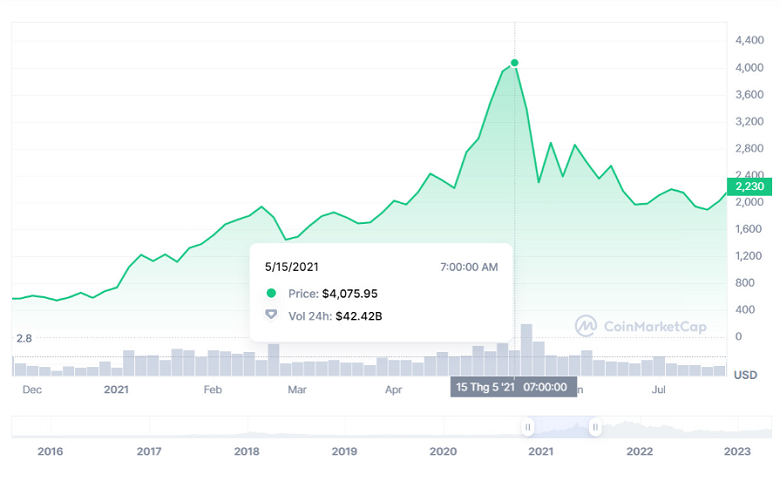Select the highlighted range area in navigator
This screenshot has width=780, height=481.
pyautogui.click(x=561, y=428)
